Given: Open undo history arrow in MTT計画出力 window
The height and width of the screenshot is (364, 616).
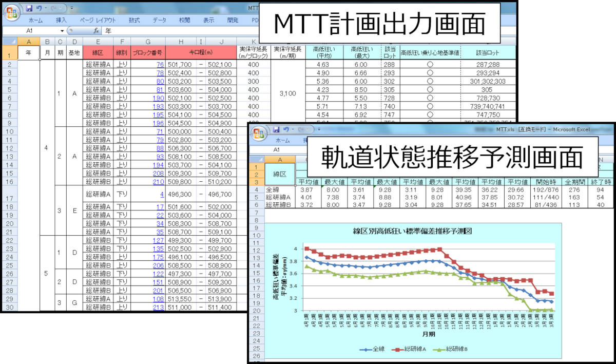Looking at the screenshot, I should (x=46, y=9).
